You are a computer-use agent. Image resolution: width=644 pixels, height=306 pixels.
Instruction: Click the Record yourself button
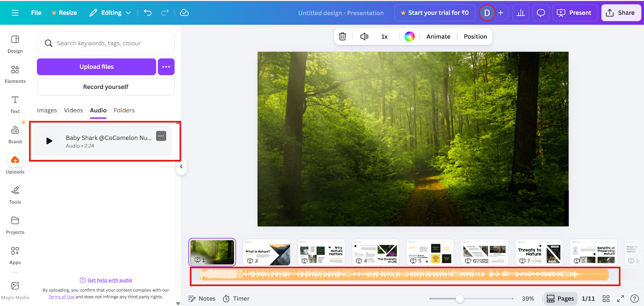[x=106, y=87]
